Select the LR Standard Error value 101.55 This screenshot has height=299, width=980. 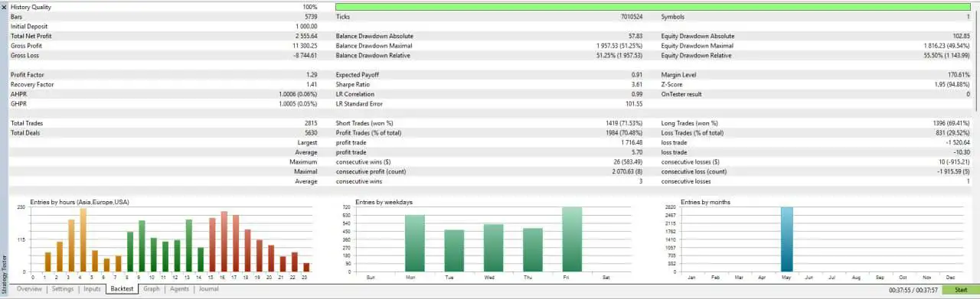(x=634, y=104)
